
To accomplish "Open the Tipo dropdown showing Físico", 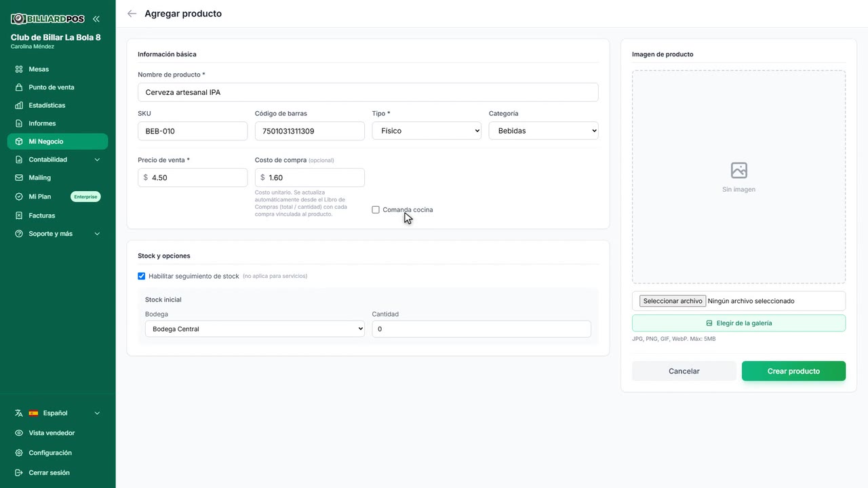I will [x=427, y=131].
